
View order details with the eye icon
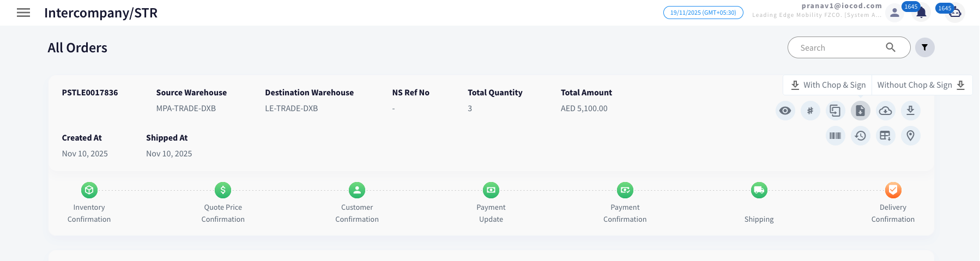point(785,111)
